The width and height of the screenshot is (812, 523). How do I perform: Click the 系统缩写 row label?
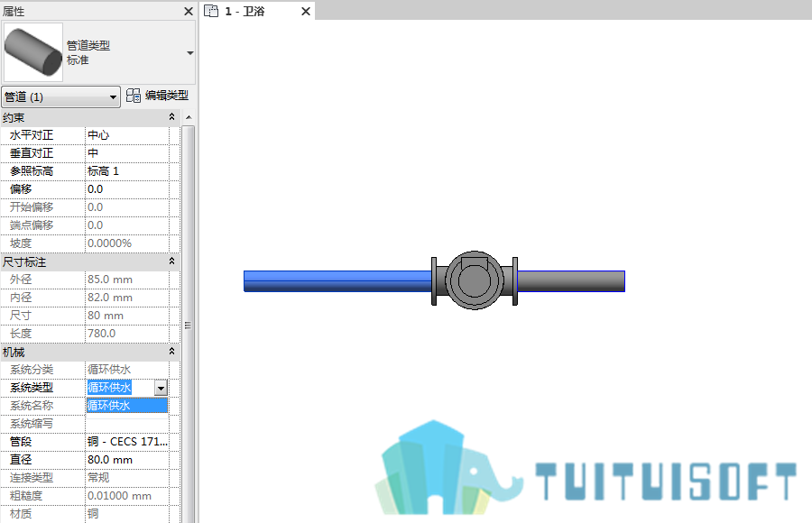pos(32,424)
